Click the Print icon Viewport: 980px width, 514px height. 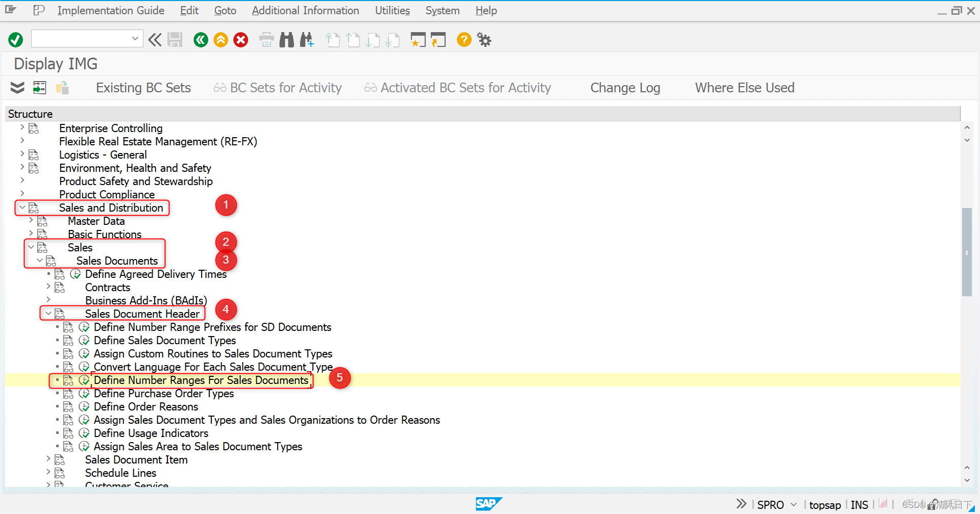point(266,39)
